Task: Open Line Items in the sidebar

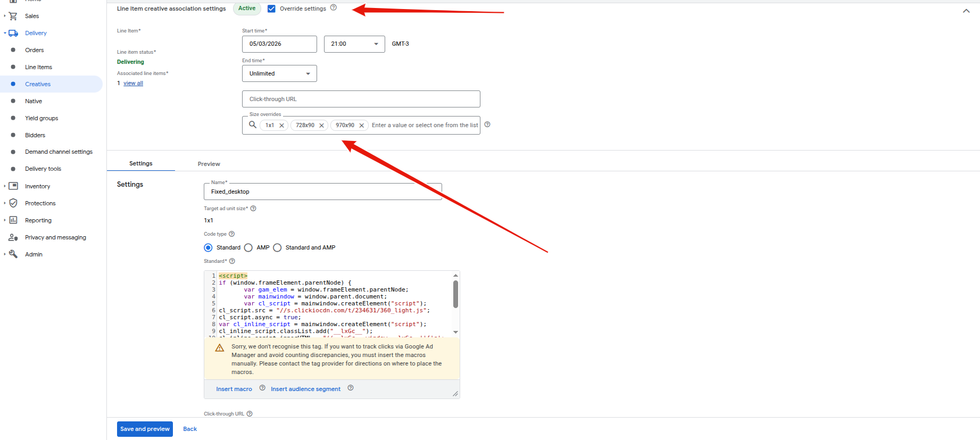Action: (x=38, y=67)
